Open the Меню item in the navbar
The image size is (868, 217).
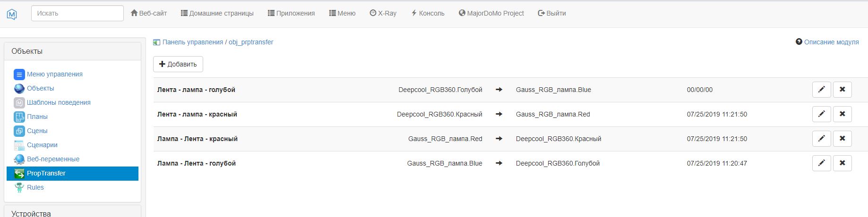(342, 13)
